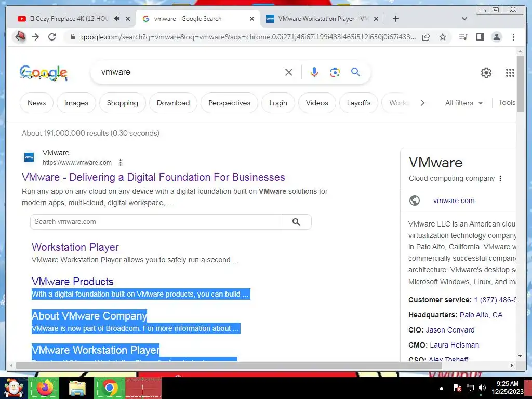Screen dimensions: 532x399
Task: Open more options beside Cloud computing company
Action: pos(500,179)
